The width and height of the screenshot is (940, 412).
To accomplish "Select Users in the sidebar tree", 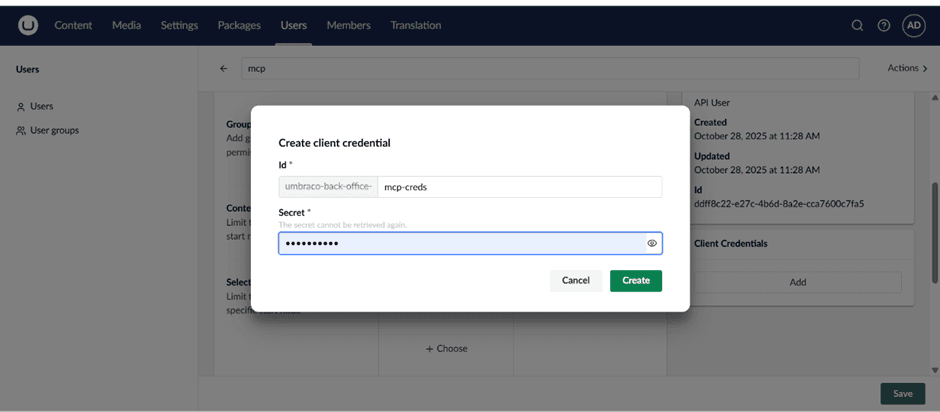I will click(x=41, y=106).
